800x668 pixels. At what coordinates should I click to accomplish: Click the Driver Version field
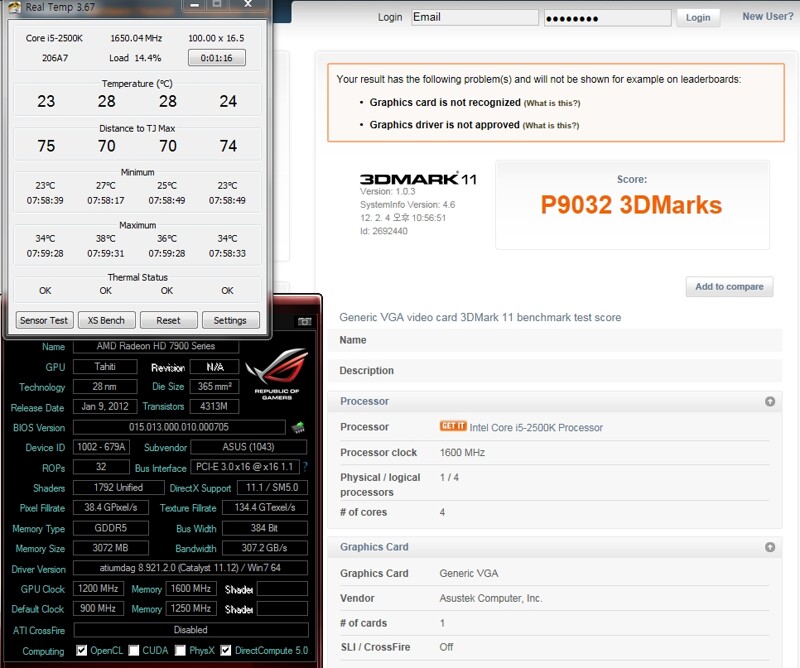(190, 568)
